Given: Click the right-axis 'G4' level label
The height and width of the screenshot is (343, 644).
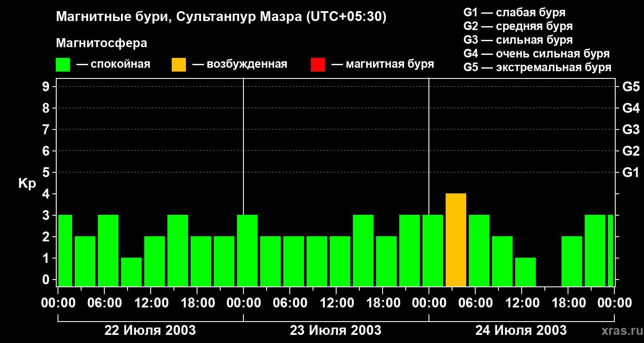Looking at the screenshot, I should pos(631,108).
